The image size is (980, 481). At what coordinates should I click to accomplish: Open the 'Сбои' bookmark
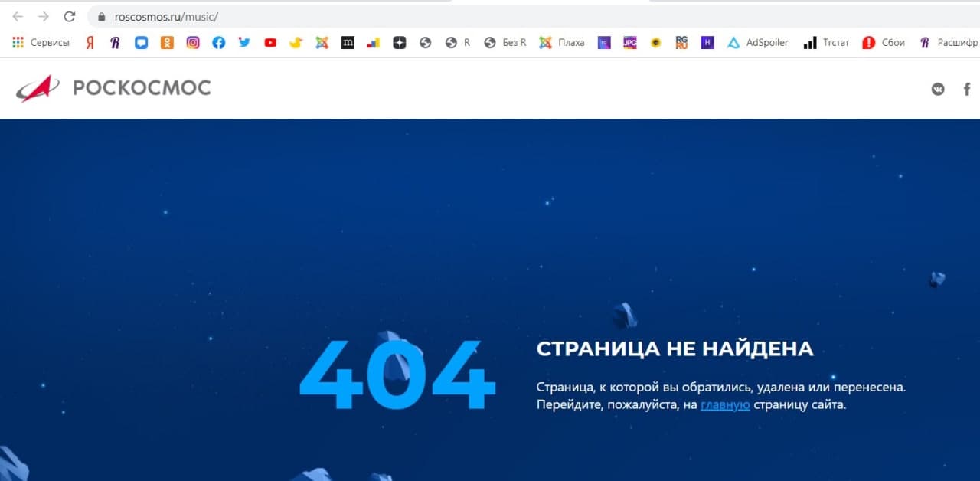(884, 43)
